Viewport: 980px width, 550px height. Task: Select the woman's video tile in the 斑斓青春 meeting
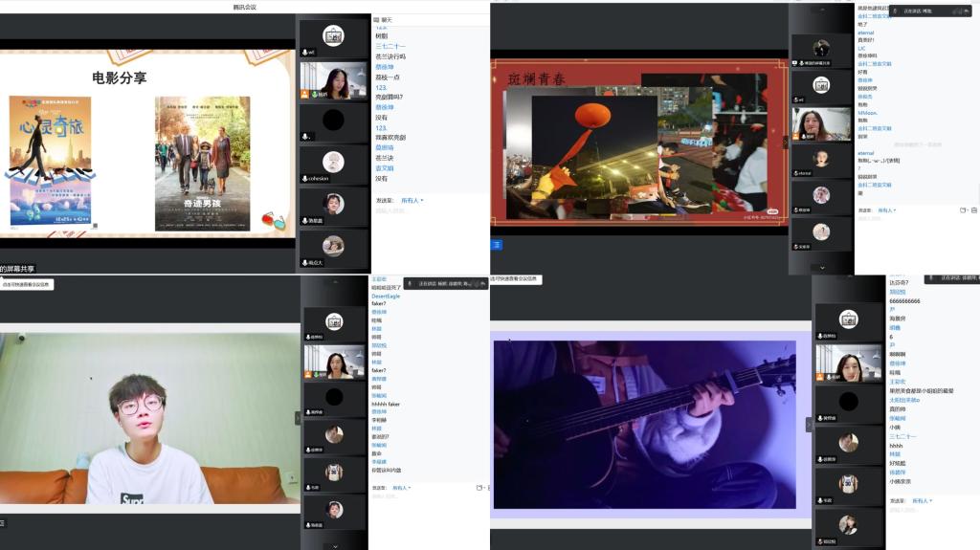point(821,123)
